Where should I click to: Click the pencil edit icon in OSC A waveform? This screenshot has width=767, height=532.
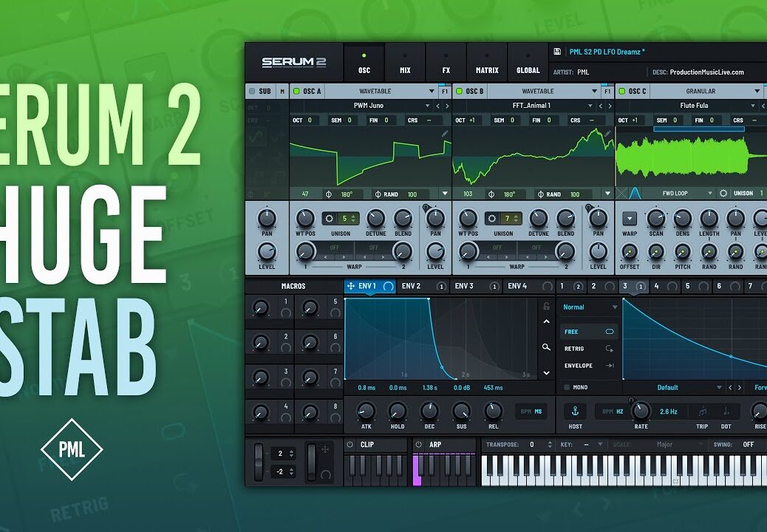click(445, 133)
